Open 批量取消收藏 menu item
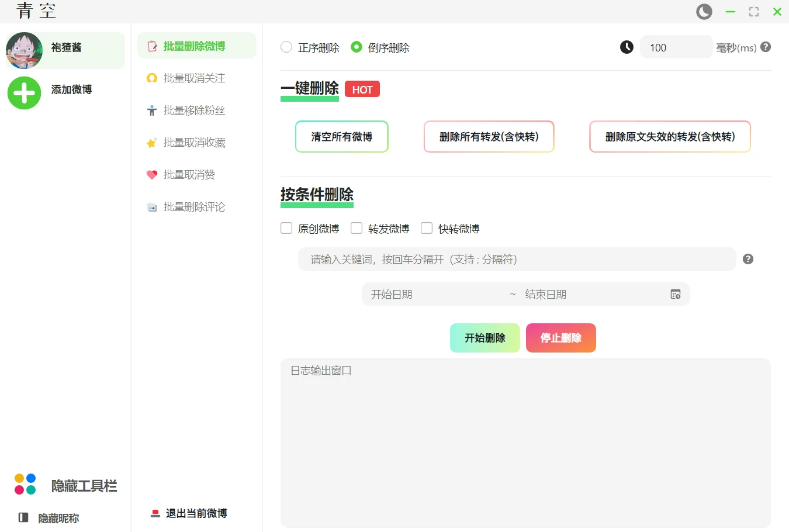Screen dimensions: 789x532 [x=197, y=142]
